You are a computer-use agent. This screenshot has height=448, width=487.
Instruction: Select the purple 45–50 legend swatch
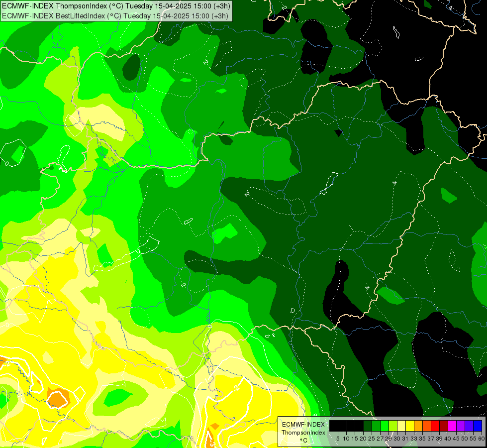pyautogui.click(x=461, y=426)
